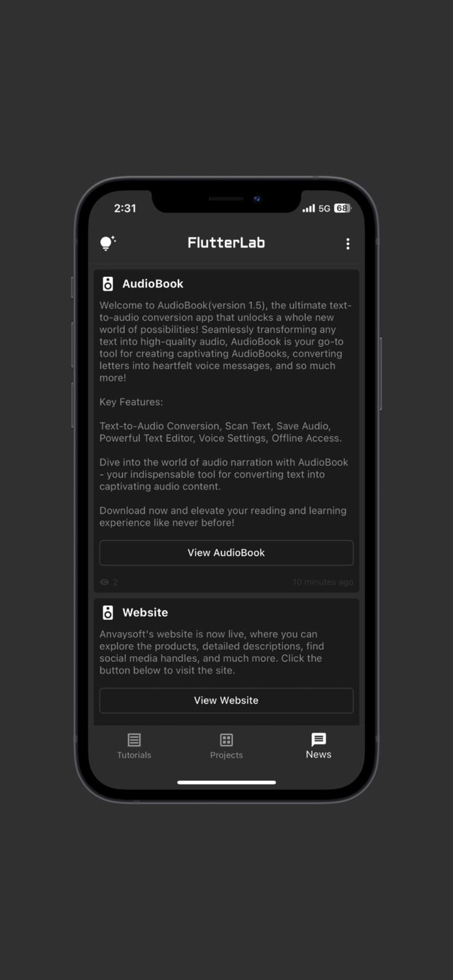Tap the lightbulb icon in header
The image size is (453, 980).
107,243
